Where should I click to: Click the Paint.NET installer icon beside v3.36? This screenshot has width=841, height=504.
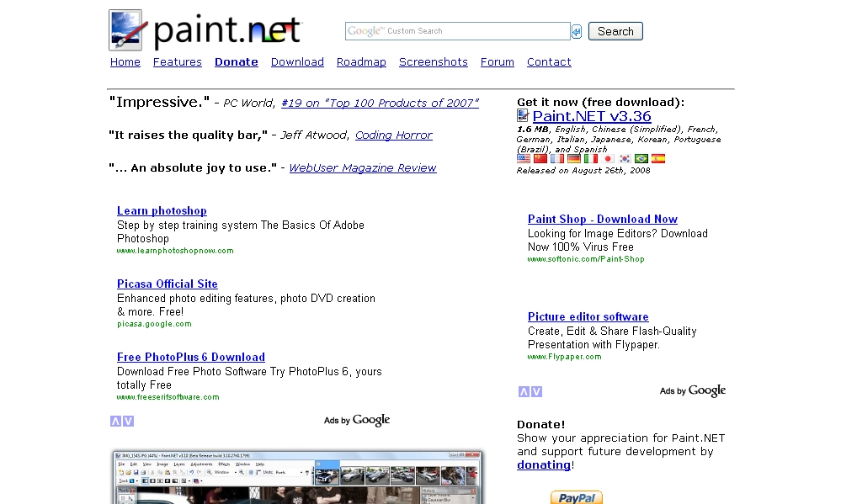[523, 115]
